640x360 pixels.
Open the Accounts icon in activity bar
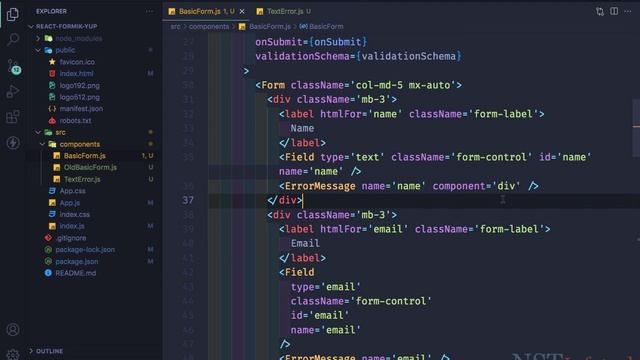pos(13,329)
